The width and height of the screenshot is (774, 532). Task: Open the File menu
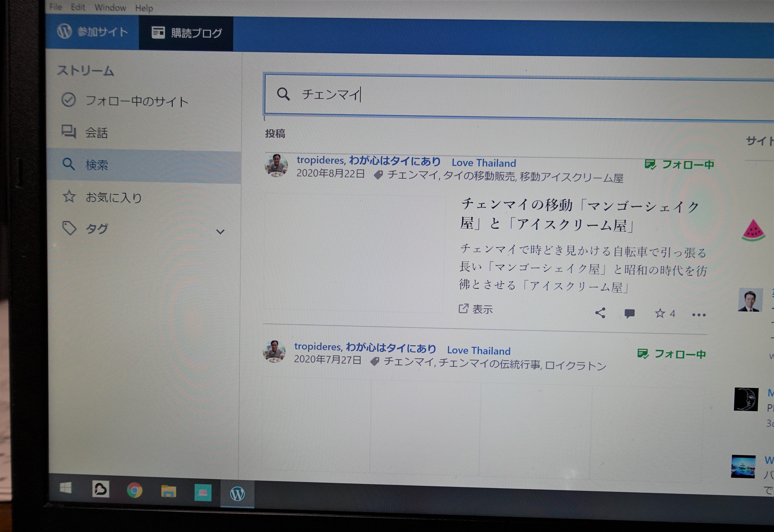point(56,7)
